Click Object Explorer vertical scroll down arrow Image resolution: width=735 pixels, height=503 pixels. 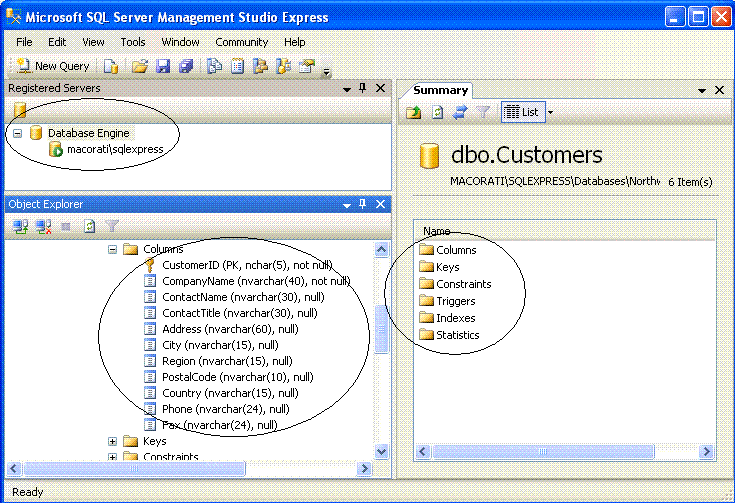(x=382, y=451)
